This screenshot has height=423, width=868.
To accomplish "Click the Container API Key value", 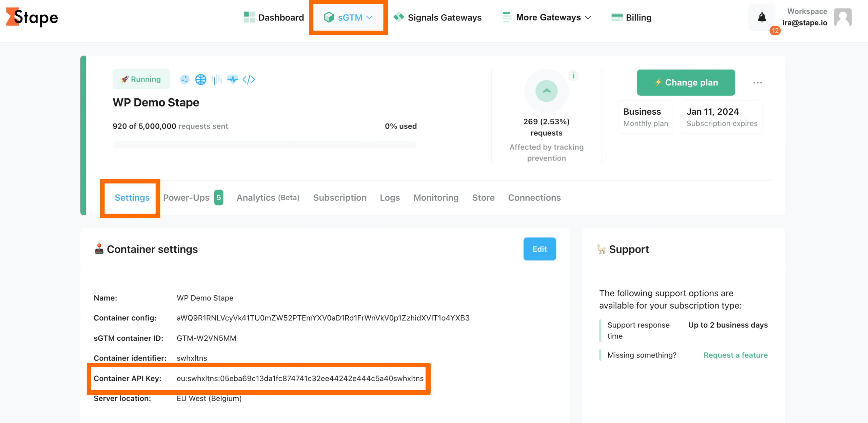I will [300, 378].
